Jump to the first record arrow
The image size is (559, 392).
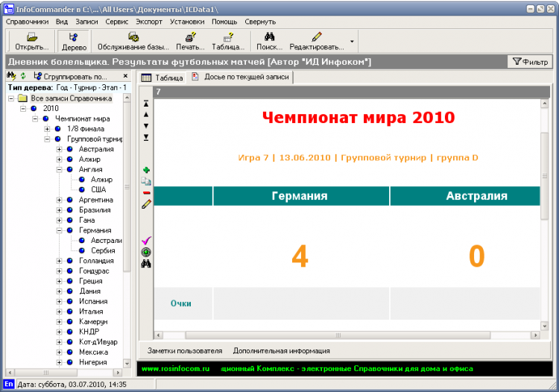(146, 104)
